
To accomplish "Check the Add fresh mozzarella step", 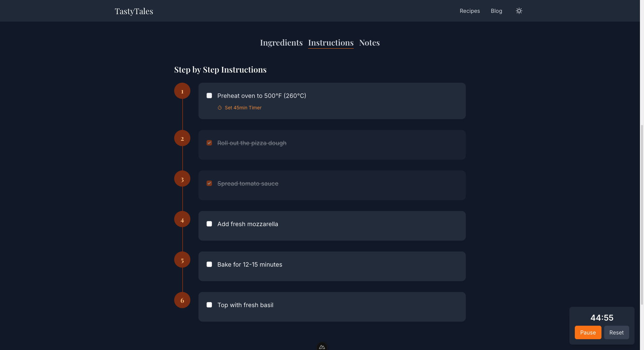I will pyautogui.click(x=209, y=224).
